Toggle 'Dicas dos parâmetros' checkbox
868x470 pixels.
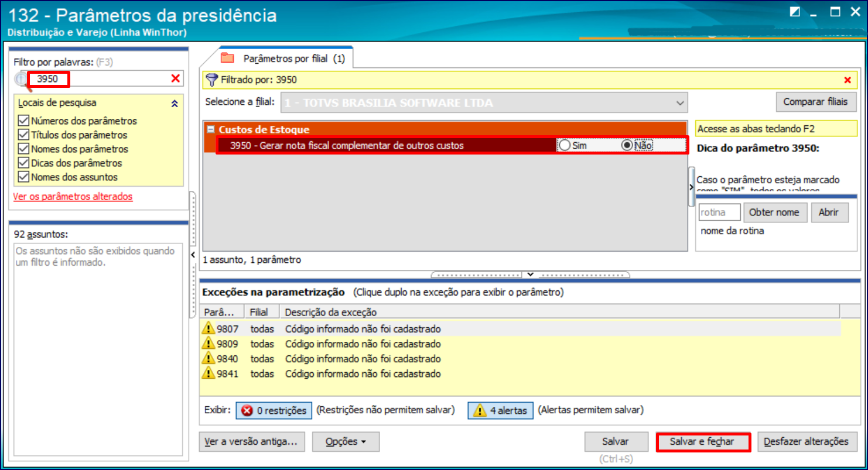(23, 163)
